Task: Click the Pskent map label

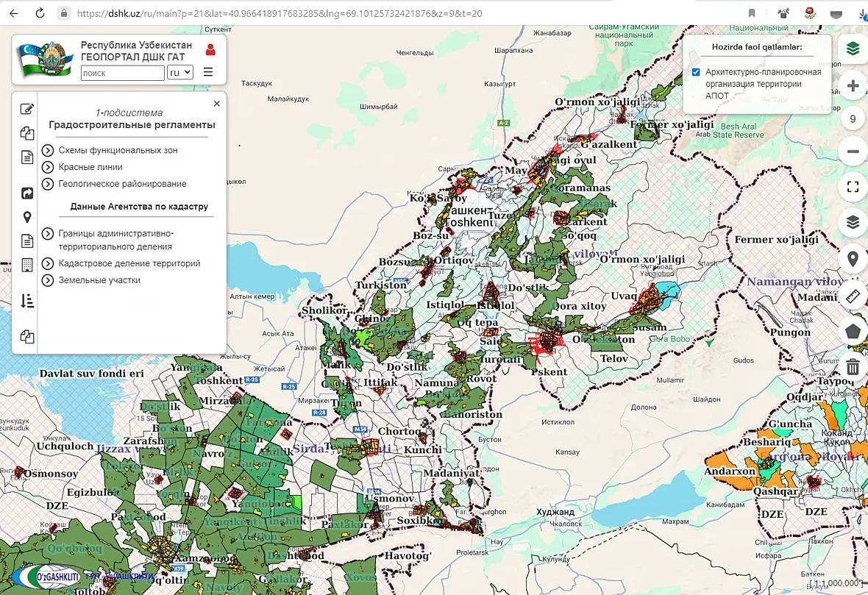Action: [x=549, y=372]
